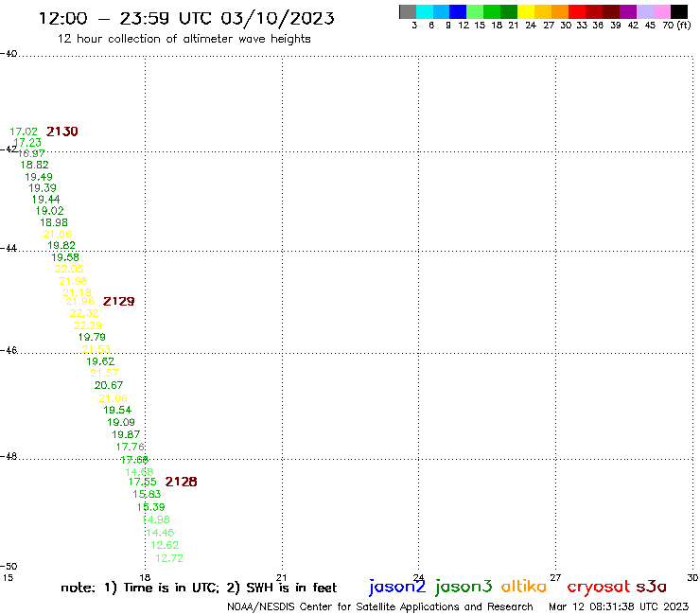Screen dimensions: 700x615
Task: Click the yellow value 22.05
Action: pos(69,269)
